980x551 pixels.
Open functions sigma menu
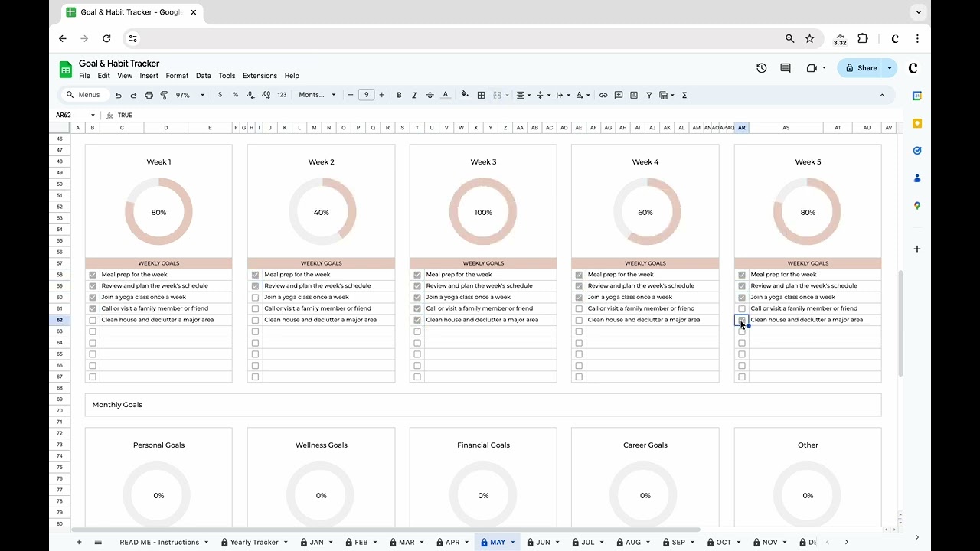(684, 95)
